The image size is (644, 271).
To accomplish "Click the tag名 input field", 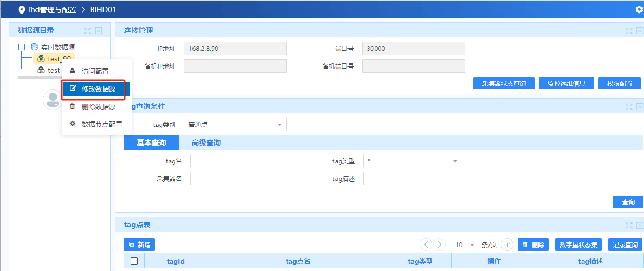I will click(240, 161).
